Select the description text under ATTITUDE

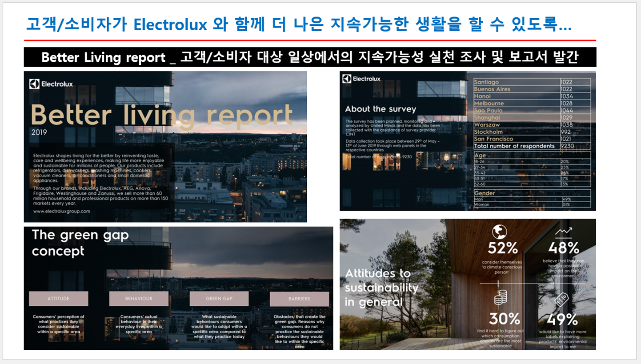click(x=58, y=324)
